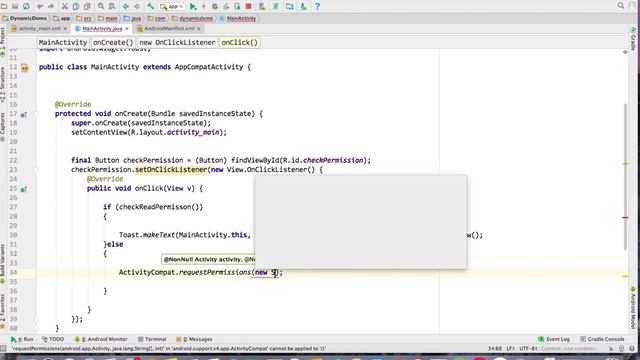Viewport: 640px width, 360px height.
Task: Click the AVD Manager toolbar icon
Action: (x=262, y=6)
